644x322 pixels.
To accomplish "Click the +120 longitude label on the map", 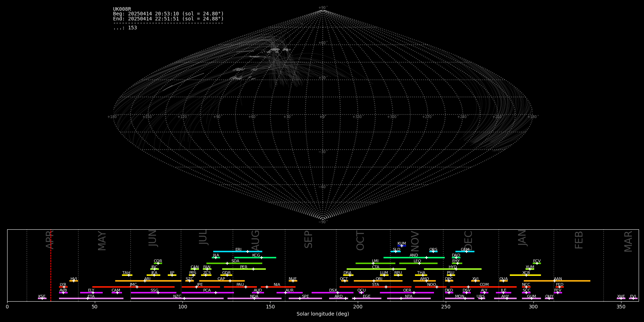I will point(182,117).
